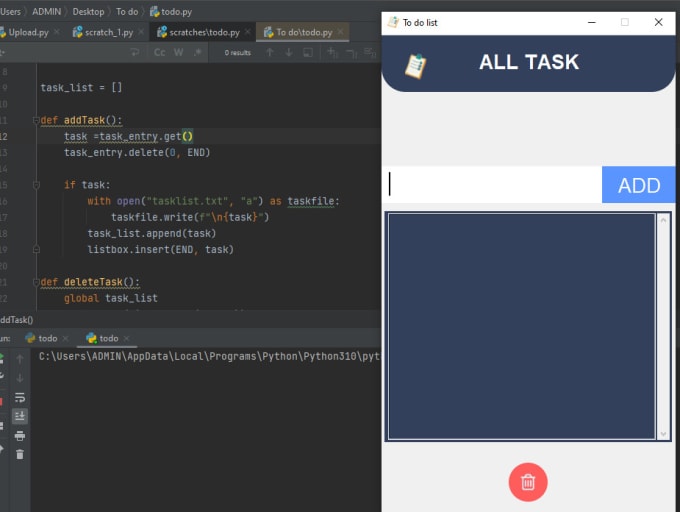
Task: Click 'task_list.append(task)' code line
Action: (x=152, y=234)
